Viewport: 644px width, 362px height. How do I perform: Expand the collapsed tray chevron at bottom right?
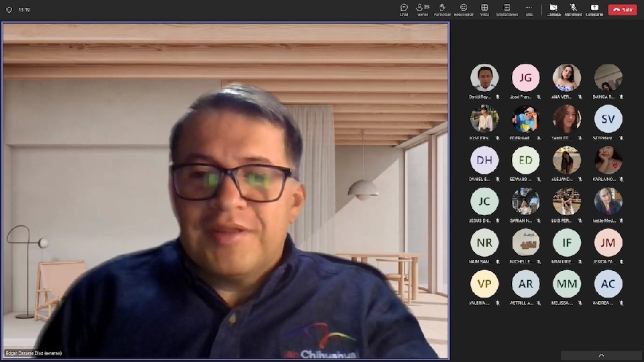pos(601,355)
